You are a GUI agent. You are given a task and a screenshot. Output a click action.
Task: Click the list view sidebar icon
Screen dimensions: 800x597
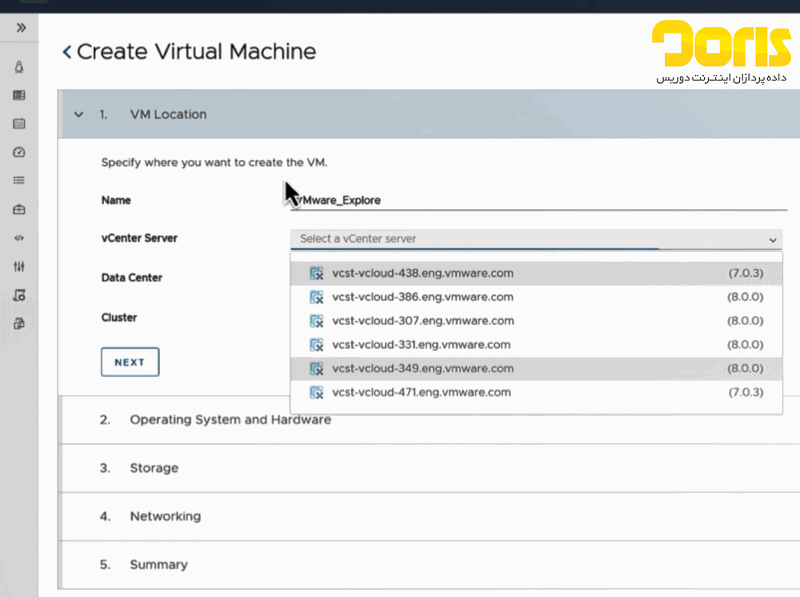coord(19,181)
